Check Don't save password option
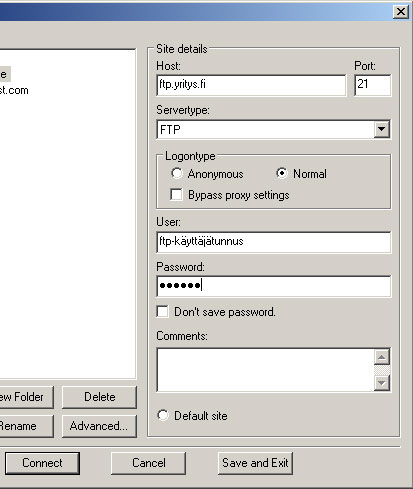 (163, 312)
